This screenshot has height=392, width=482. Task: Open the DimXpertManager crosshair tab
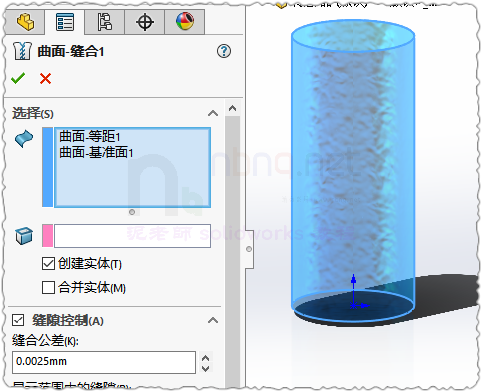145,22
